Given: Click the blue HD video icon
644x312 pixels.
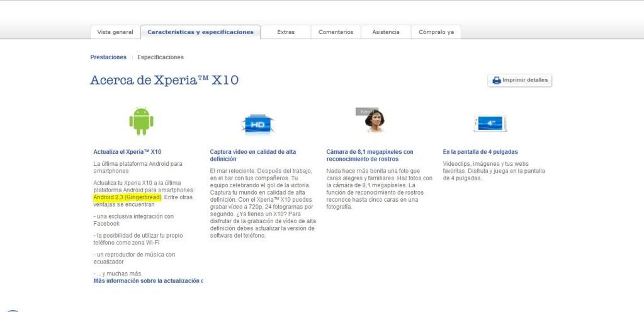Looking at the screenshot, I should [257, 125].
